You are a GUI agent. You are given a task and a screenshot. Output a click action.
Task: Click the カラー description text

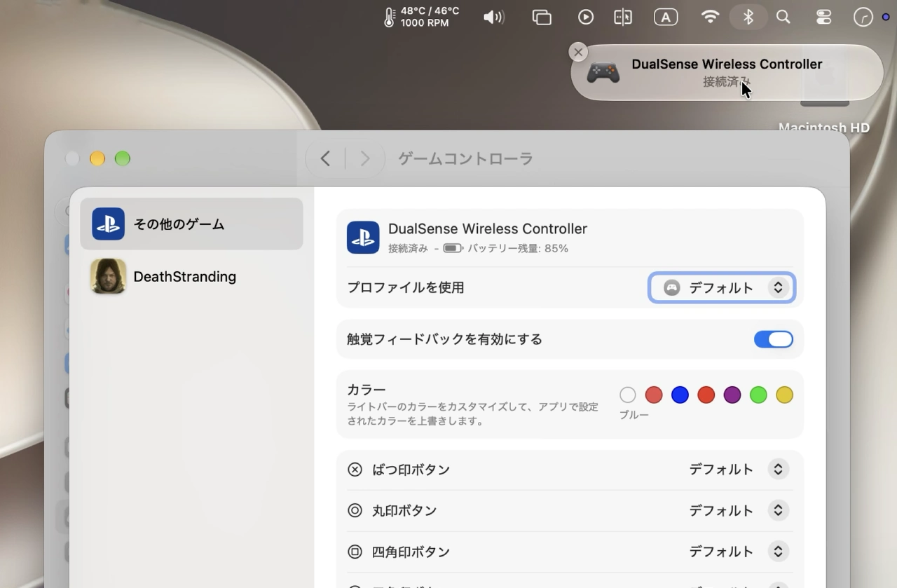(x=472, y=414)
